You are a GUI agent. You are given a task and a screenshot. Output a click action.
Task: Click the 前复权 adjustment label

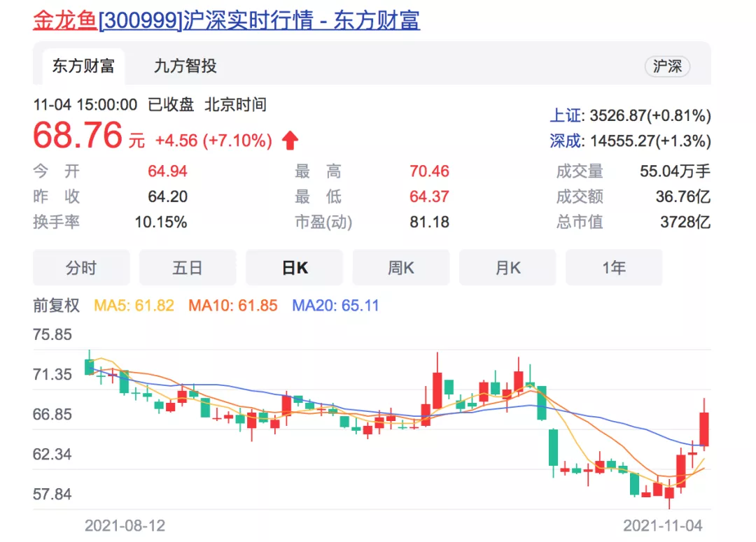(57, 306)
